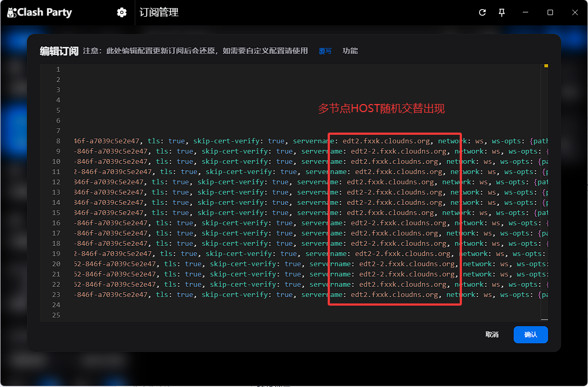The width and height of the screenshot is (588, 387).
Task: Open settings via the gear icon
Action: 122,12
